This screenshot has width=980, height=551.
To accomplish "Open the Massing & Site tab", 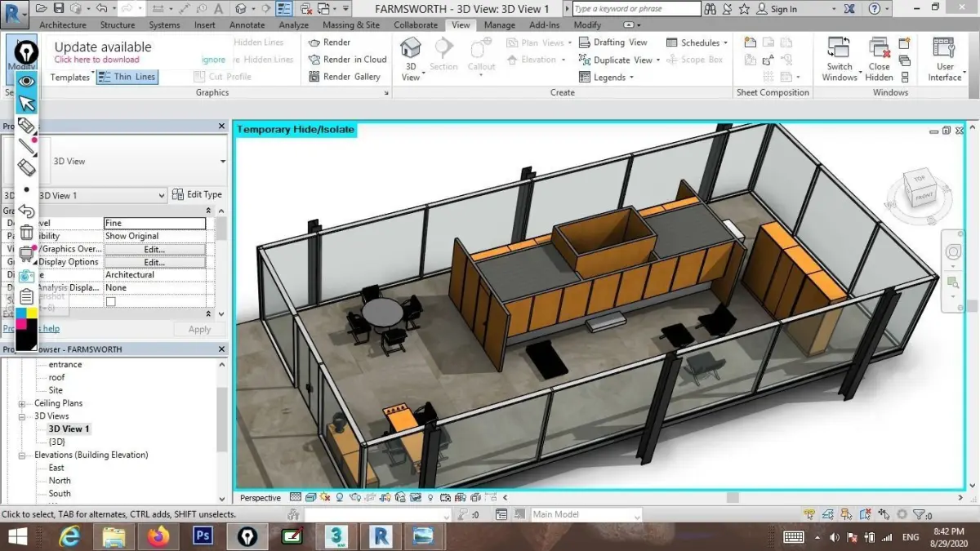I will coord(351,24).
